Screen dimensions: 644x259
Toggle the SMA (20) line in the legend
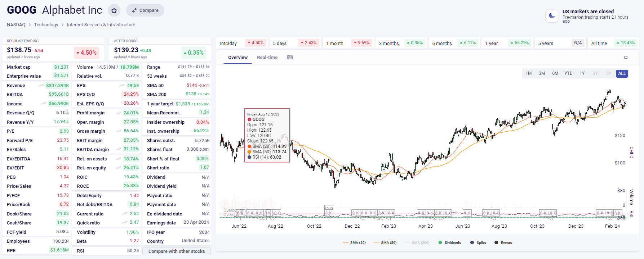[x=354, y=243]
